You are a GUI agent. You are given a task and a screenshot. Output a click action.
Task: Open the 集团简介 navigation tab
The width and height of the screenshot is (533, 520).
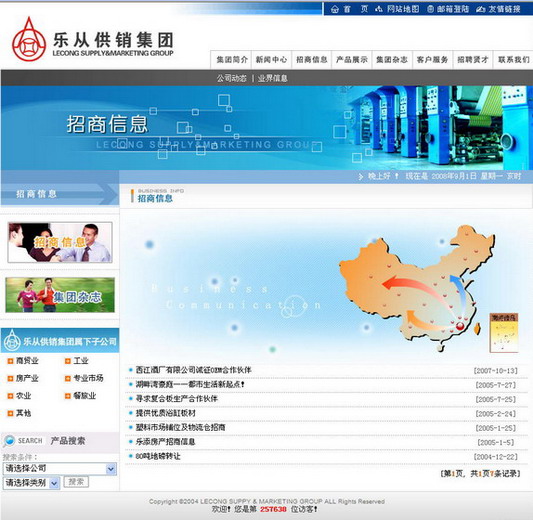232,60
